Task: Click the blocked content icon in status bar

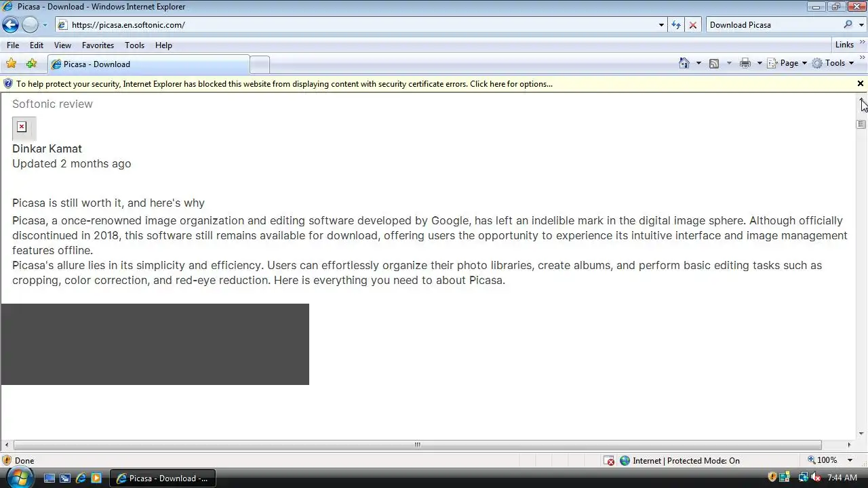Action: click(x=610, y=461)
